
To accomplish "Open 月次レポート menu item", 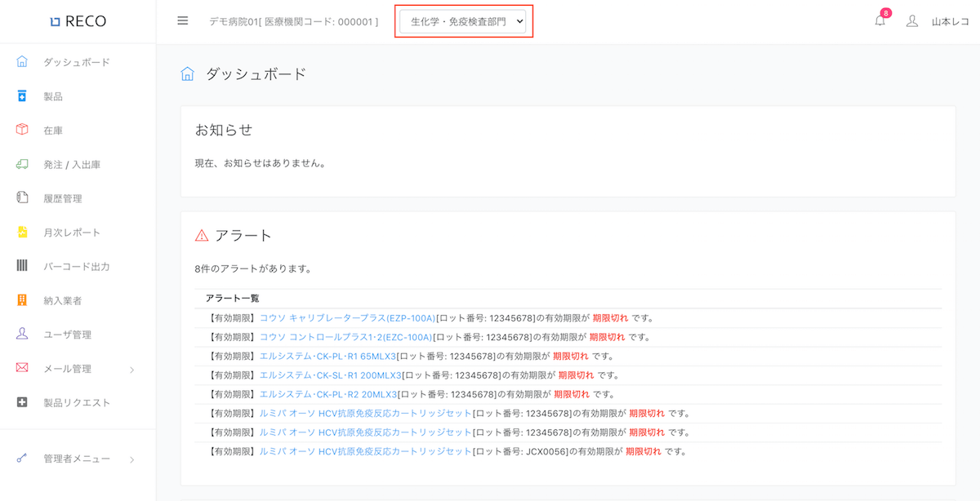I will coord(71,233).
